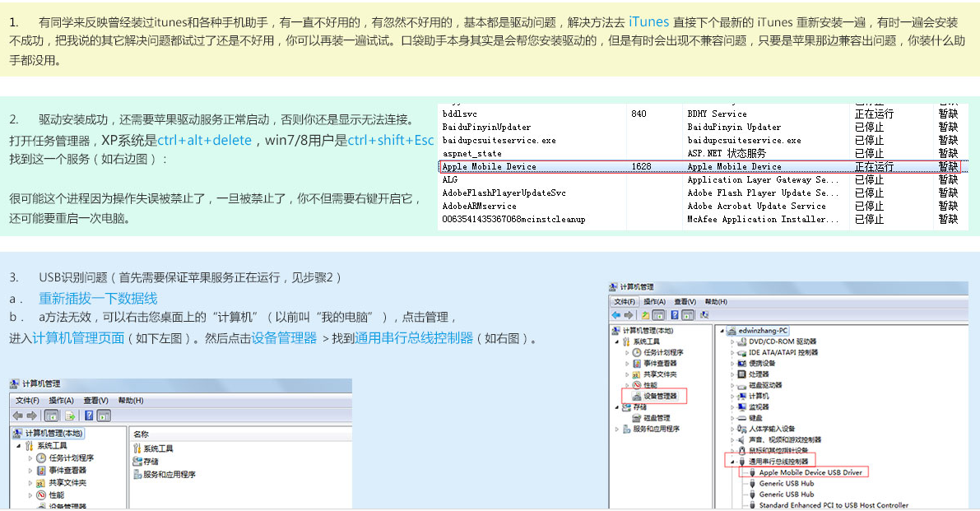Image resolution: width=980 pixels, height=511 pixels.
Task: Click the Apple Mobile Device USB Driver plug icon
Action: (753, 472)
